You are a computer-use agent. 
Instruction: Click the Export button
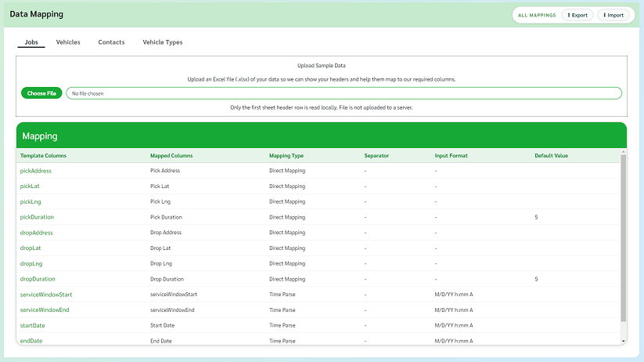coord(577,15)
